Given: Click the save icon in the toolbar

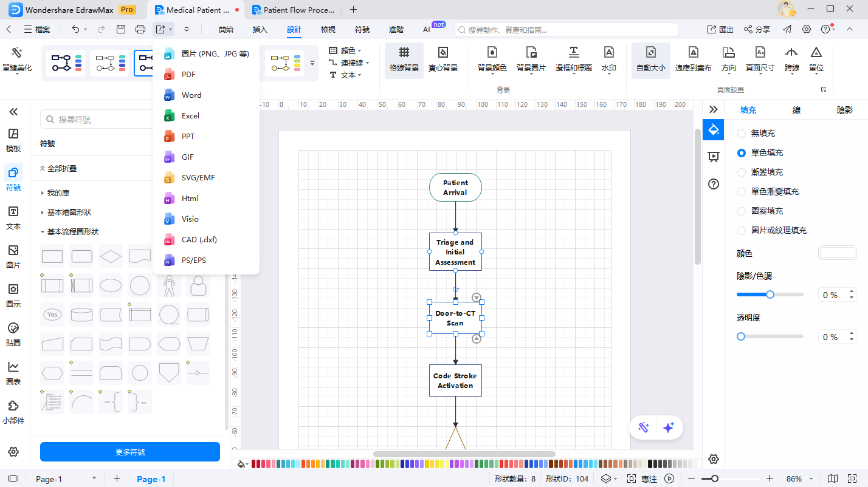Looking at the screenshot, I should pyautogui.click(x=121, y=29).
